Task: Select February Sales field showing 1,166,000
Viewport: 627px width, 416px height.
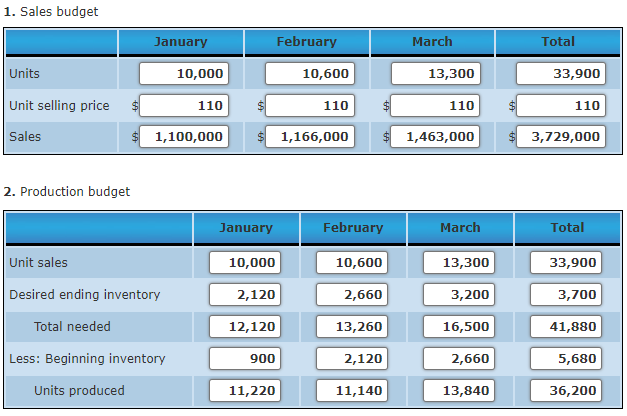Action: [310, 137]
